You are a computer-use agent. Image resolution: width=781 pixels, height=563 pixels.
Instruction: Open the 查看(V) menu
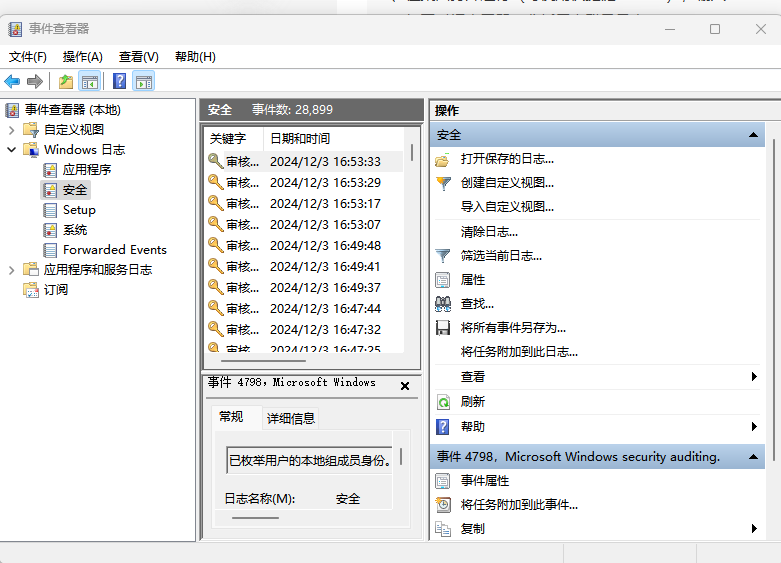pos(138,57)
